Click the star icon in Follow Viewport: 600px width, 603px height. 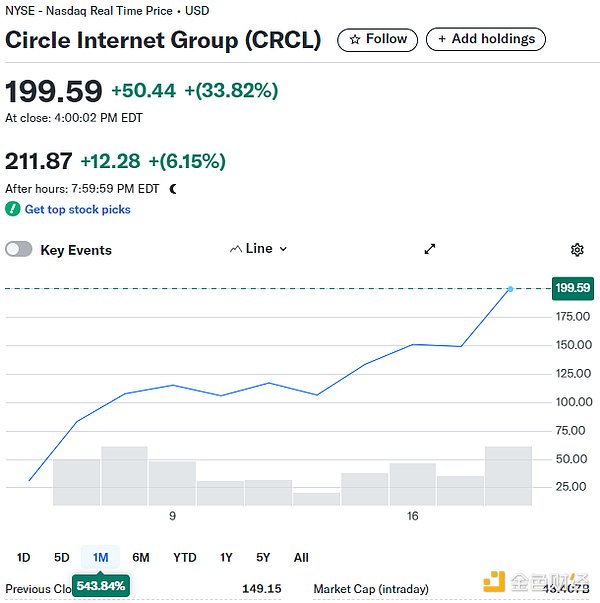click(355, 40)
